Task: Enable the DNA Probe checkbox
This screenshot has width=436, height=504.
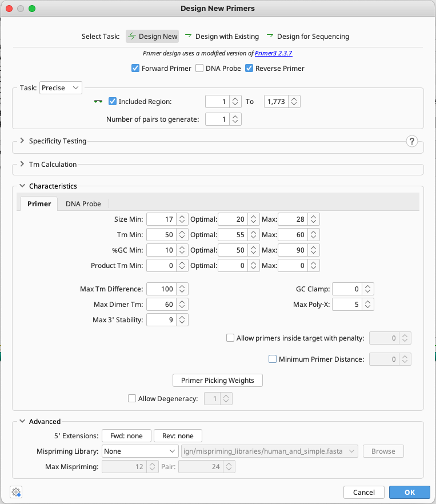Action: (199, 68)
